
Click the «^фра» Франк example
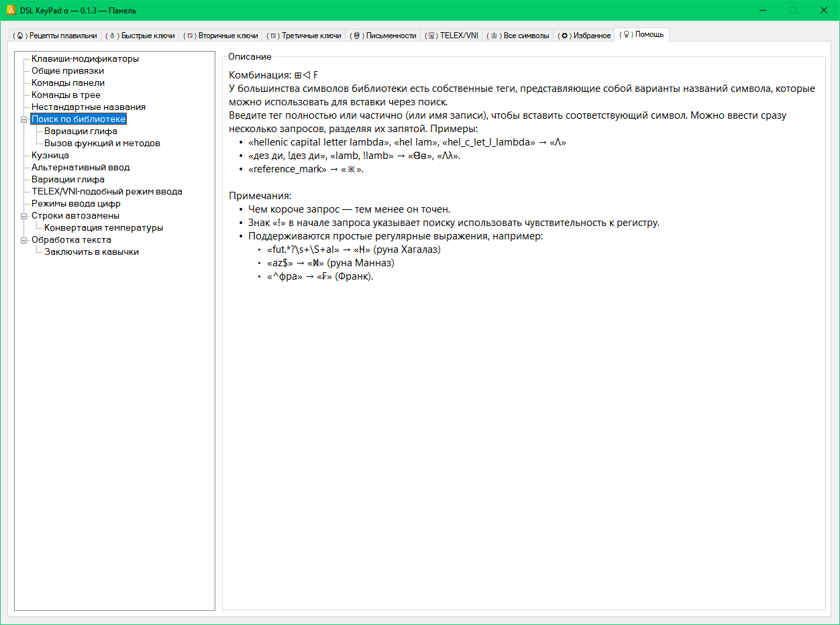(x=319, y=276)
